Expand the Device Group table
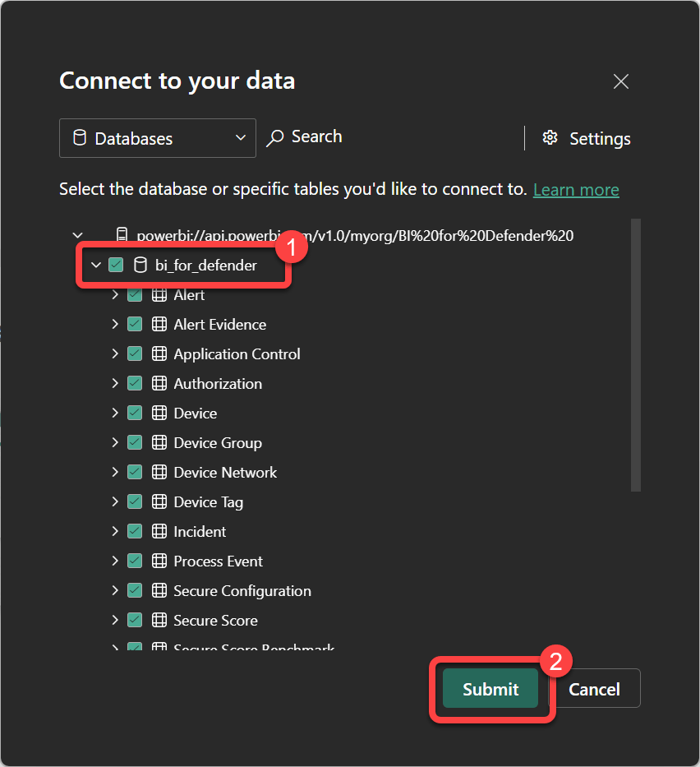Screen dimensions: 700x767 (115, 442)
